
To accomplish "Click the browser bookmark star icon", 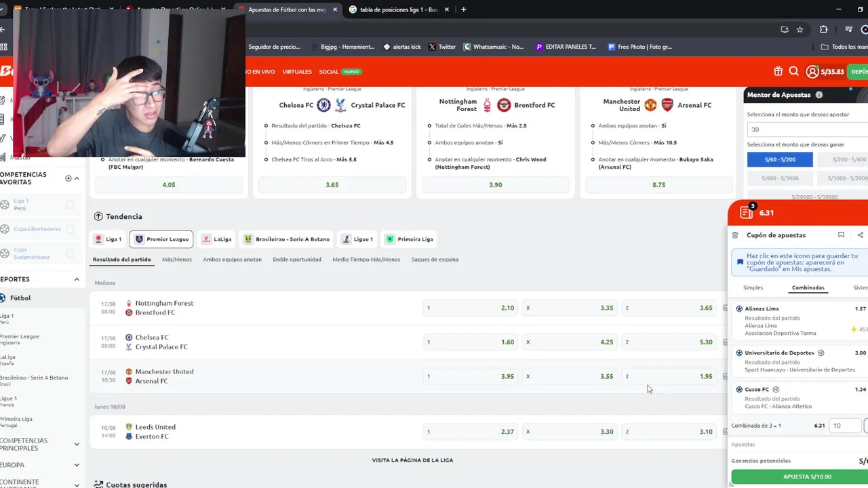I will [800, 29].
